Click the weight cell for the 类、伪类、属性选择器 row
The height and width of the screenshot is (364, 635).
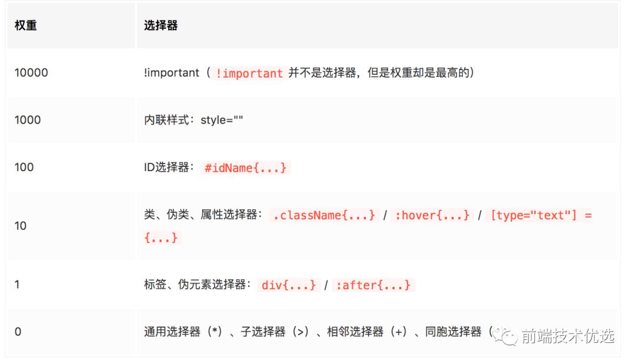pyautogui.click(x=21, y=226)
